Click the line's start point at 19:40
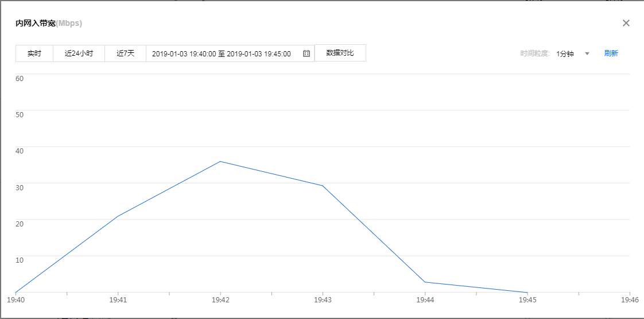644x319 pixels. (15, 293)
